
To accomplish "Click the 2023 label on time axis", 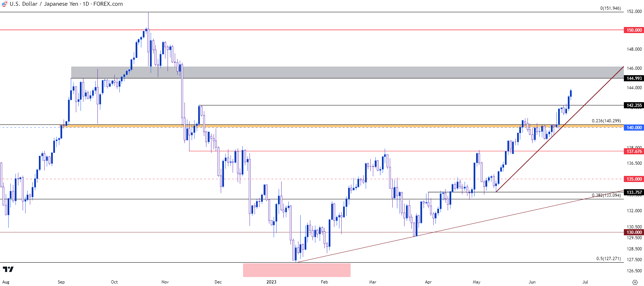I will [x=271, y=282].
